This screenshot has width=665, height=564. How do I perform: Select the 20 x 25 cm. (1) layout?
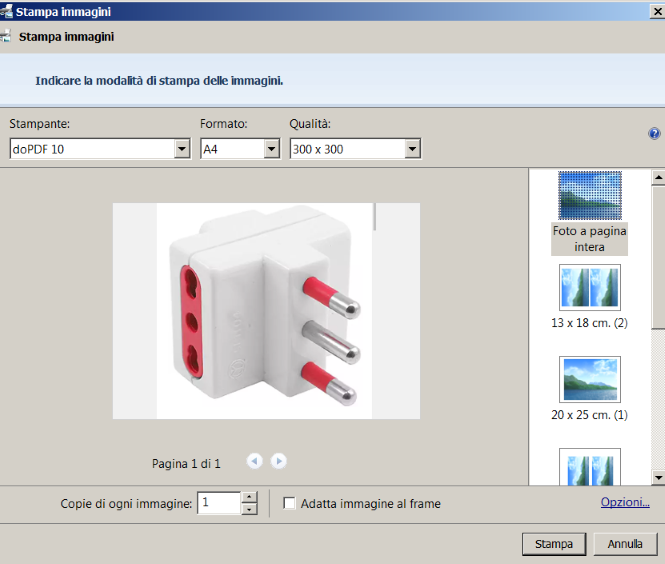pos(590,388)
